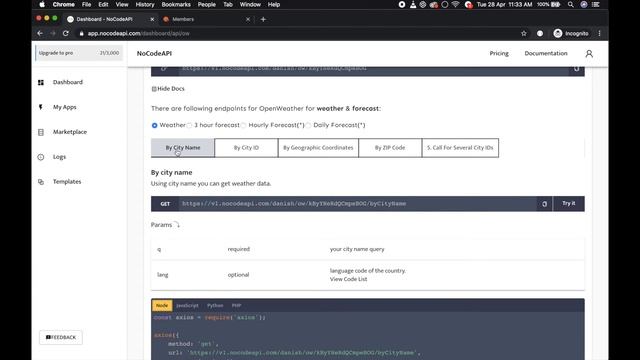
Task: Switch code sample to PHP
Action: pyautogui.click(x=236, y=305)
